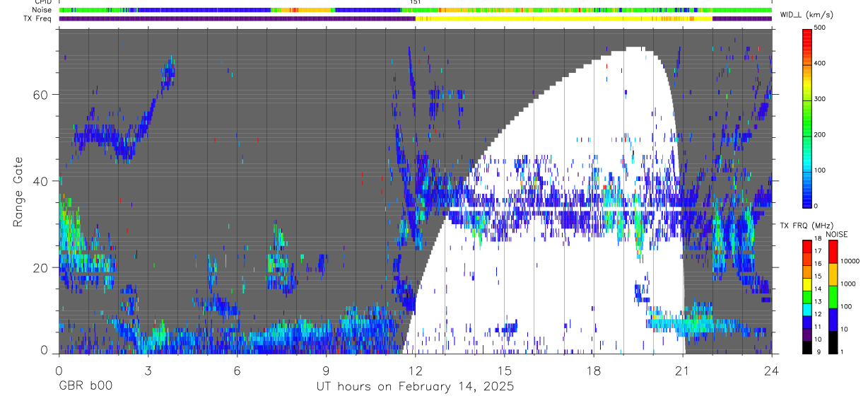Viewport: 868px width, 401px height.
Task: Click the "6" tick on the UT hours axis
Action: (x=237, y=371)
